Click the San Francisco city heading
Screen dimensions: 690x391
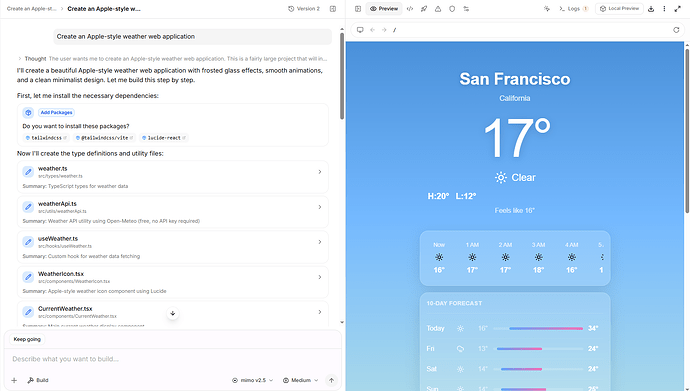514,79
